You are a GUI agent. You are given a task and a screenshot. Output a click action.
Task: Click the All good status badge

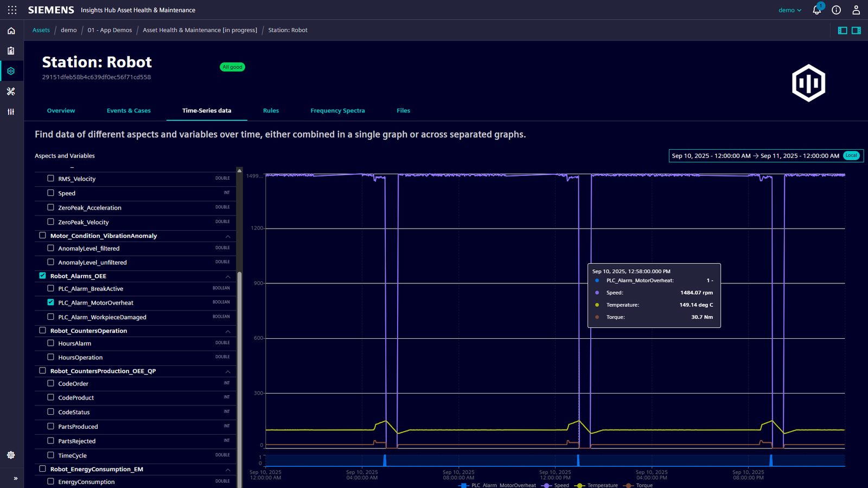click(232, 67)
